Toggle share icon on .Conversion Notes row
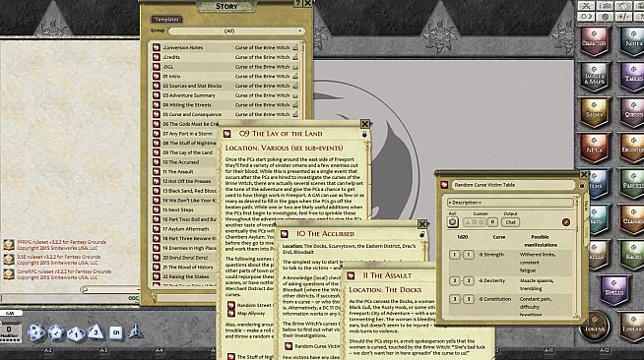This screenshot has height=360, width=644. [295, 47]
